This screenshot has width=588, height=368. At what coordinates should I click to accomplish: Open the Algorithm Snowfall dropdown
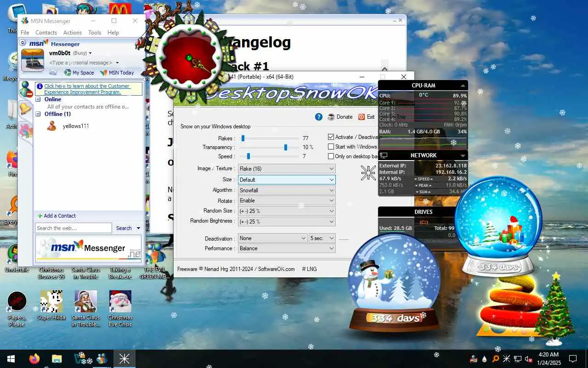pos(287,190)
